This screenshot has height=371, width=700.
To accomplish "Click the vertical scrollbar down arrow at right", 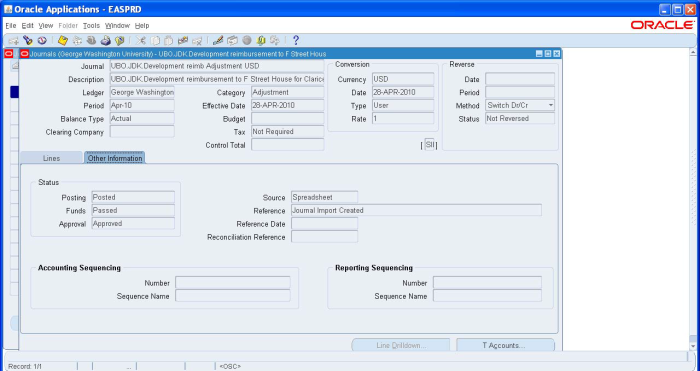I will click(693, 346).
